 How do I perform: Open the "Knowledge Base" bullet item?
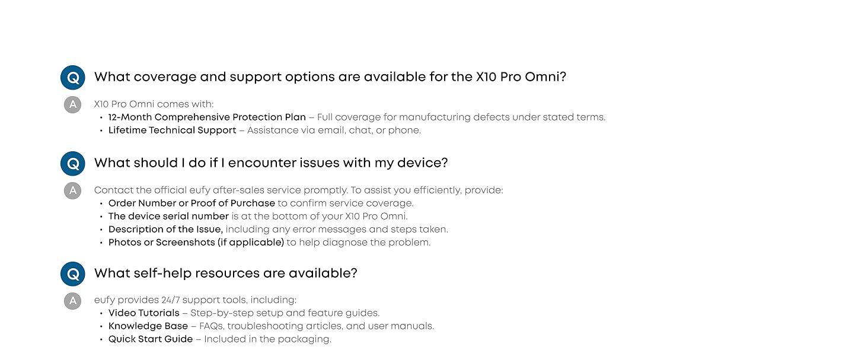[148, 326]
